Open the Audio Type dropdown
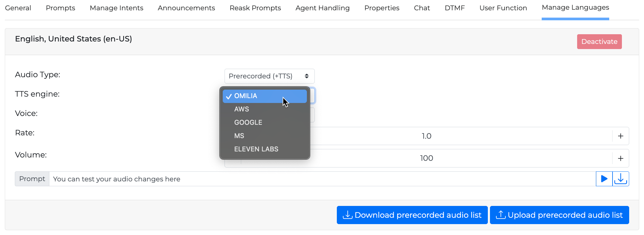Image resolution: width=644 pixels, height=235 pixels. 269,76
